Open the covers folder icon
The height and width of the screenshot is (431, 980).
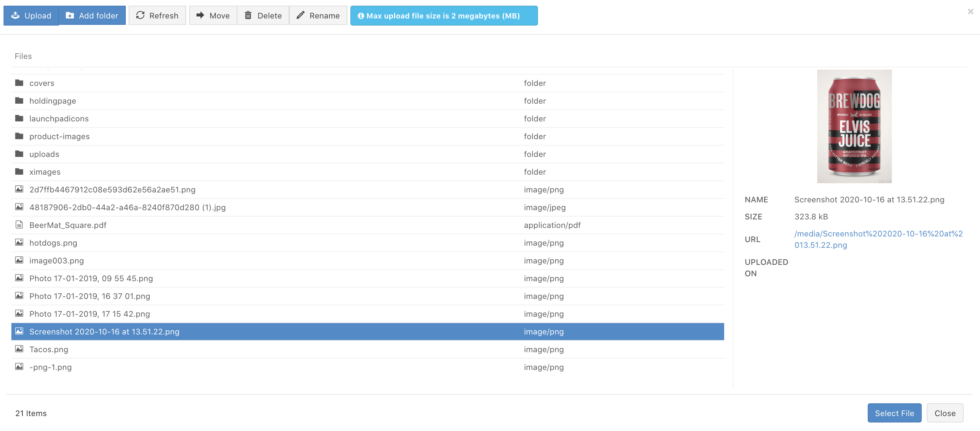19,83
